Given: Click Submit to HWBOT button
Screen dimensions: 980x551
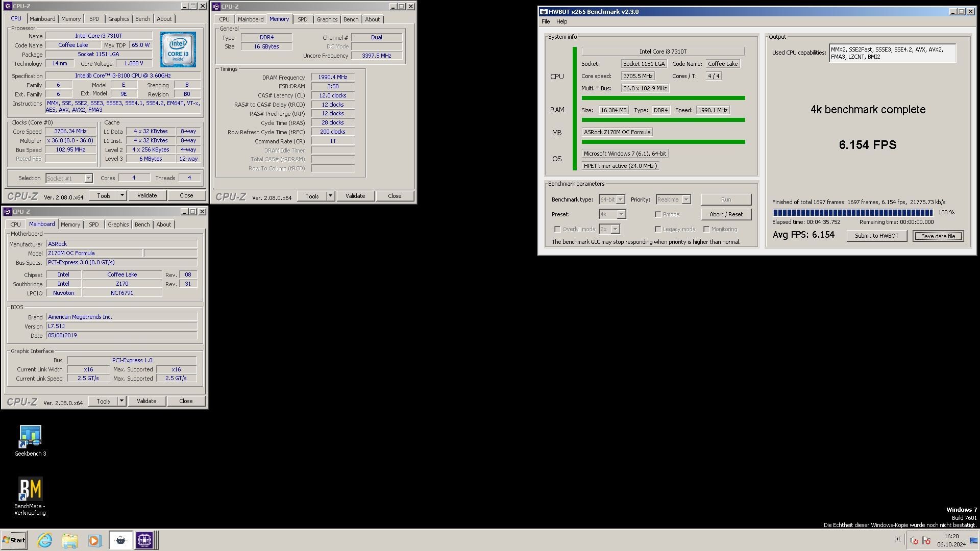Looking at the screenshot, I should 876,236.
